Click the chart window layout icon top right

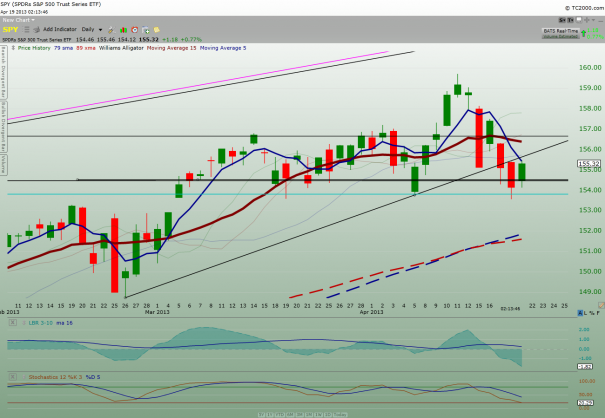578,20
